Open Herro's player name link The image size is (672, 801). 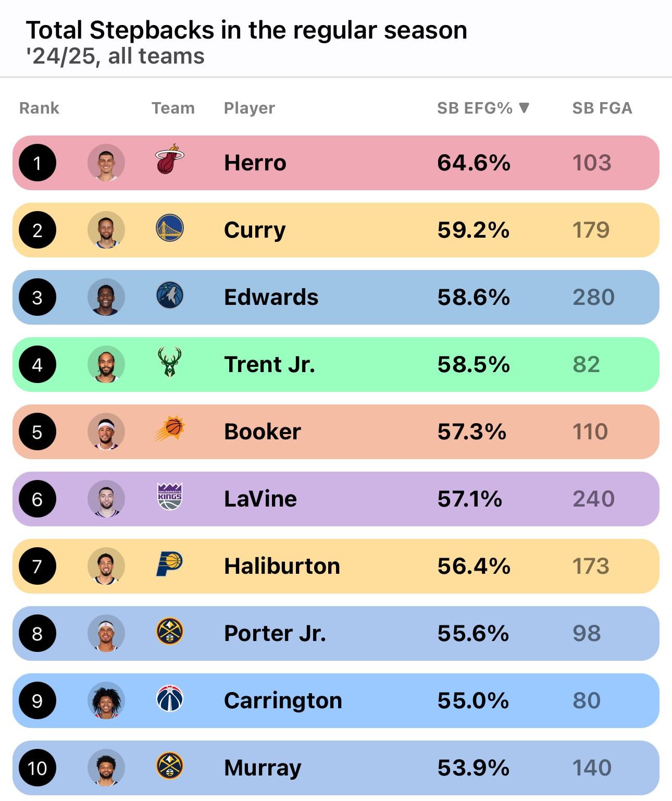(255, 163)
